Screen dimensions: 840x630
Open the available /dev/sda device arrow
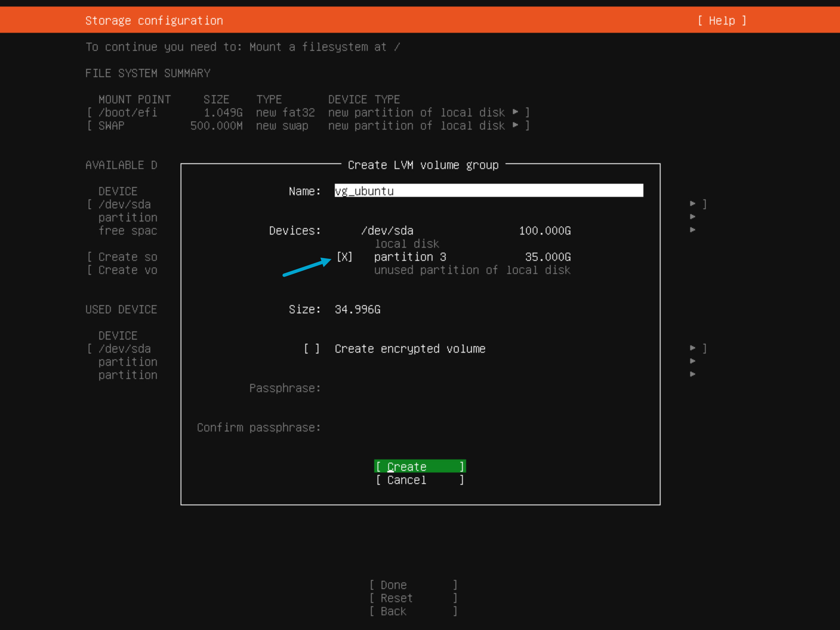click(x=692, y=204)
